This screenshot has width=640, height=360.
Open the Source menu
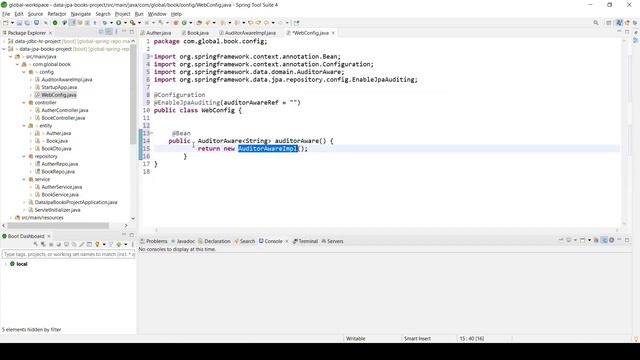35,14
